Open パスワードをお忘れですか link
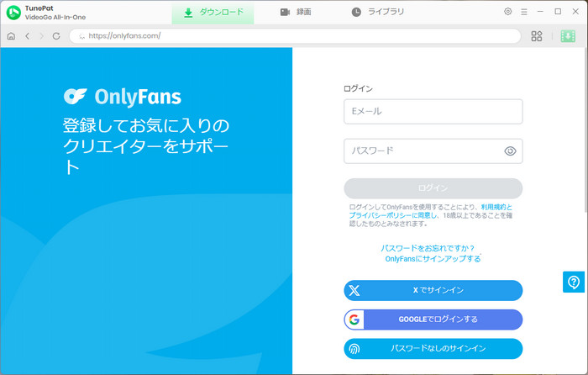588x375 pixels. 428,248
